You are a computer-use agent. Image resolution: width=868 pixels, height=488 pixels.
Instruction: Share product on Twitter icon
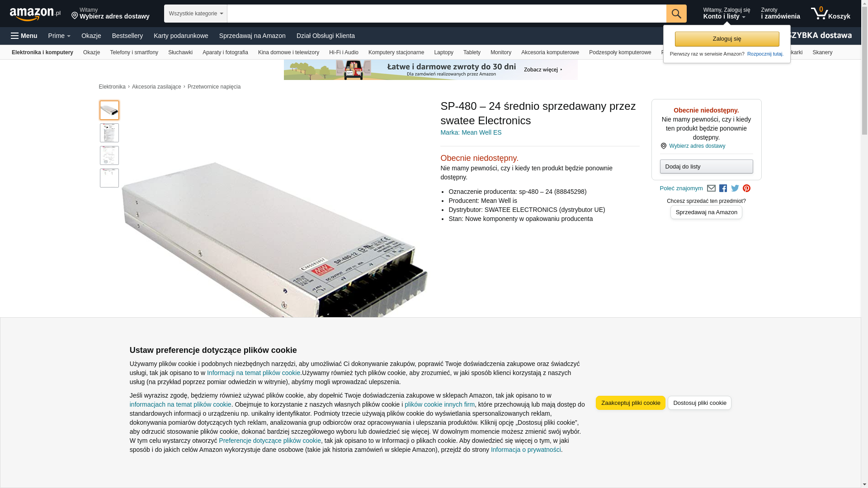click(x=735, y=188)
